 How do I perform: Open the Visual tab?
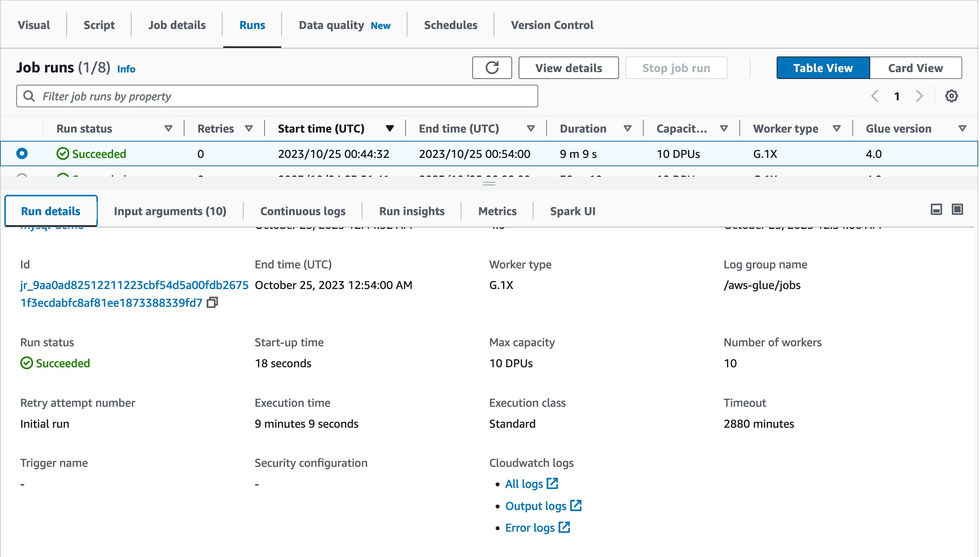pyautogui.click(x=34, y=25)
